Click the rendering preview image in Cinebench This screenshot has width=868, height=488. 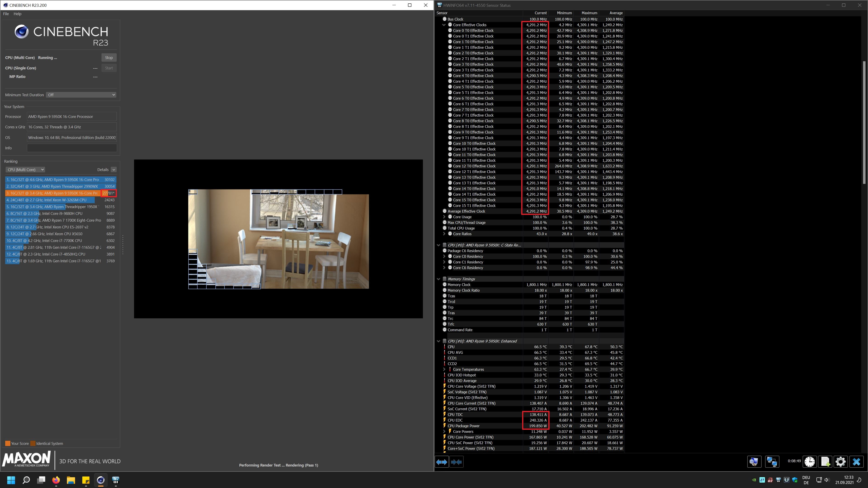[x=278, y=239]
